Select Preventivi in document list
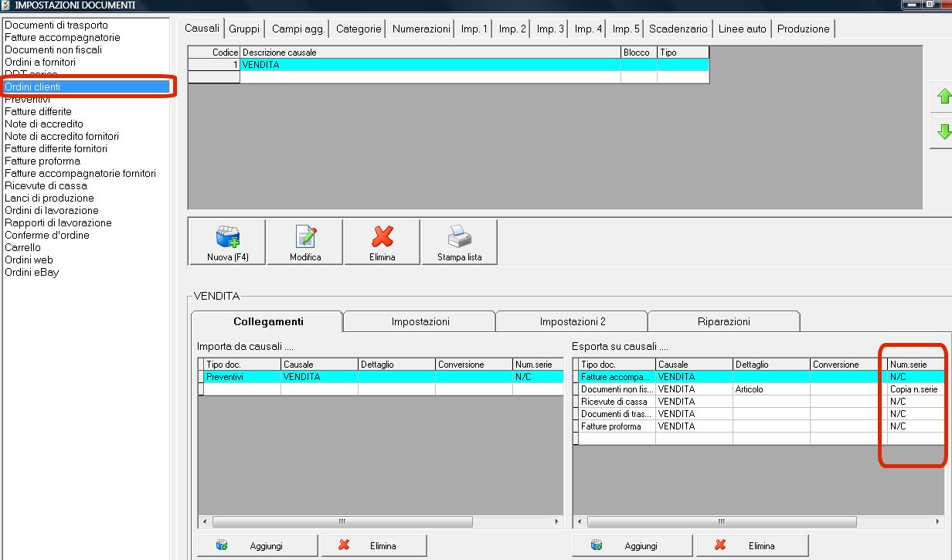 coord(27,99)
